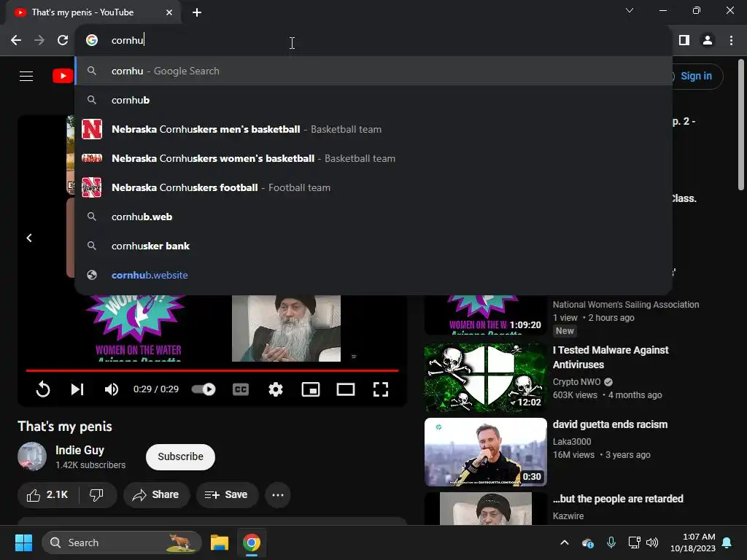Open suggested Women on the Water end-screen video

[138, 328]
